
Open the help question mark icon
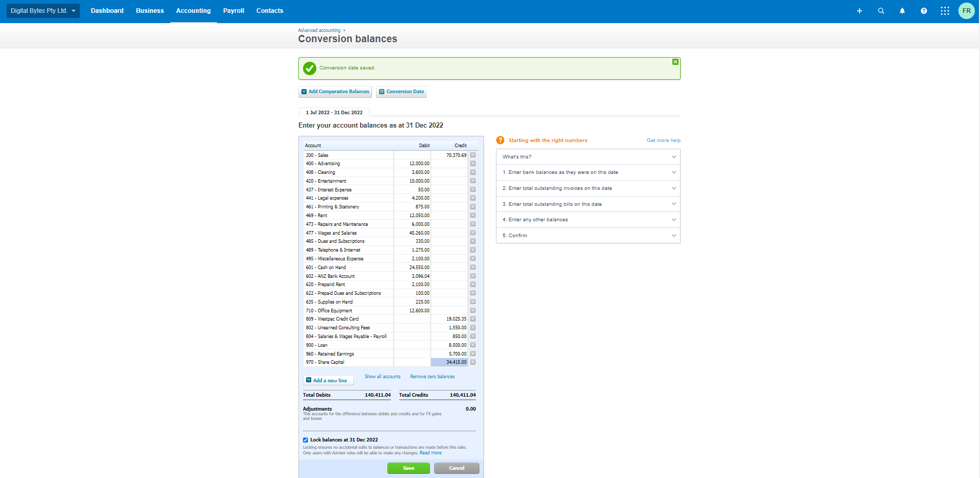(924, 11)
